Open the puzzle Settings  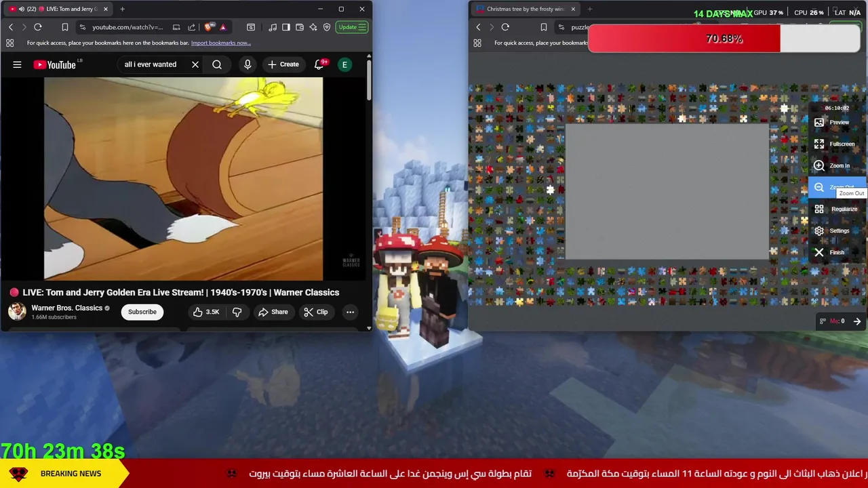click(x=833, y=230)
